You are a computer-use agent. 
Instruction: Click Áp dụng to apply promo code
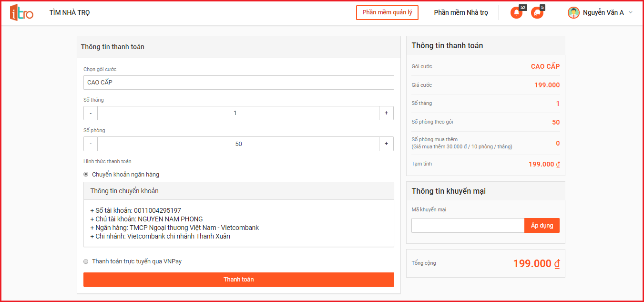(x=542, y=226)
